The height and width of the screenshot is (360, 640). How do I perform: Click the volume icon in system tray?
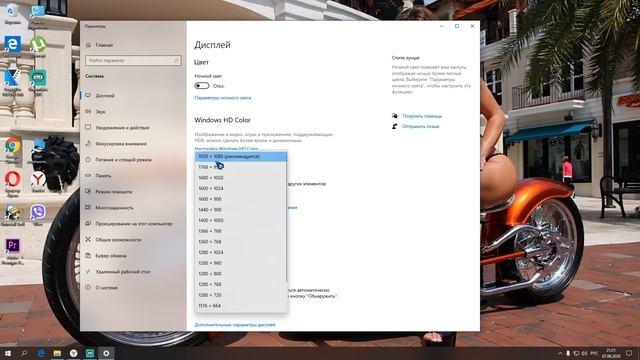coord(584,353)
